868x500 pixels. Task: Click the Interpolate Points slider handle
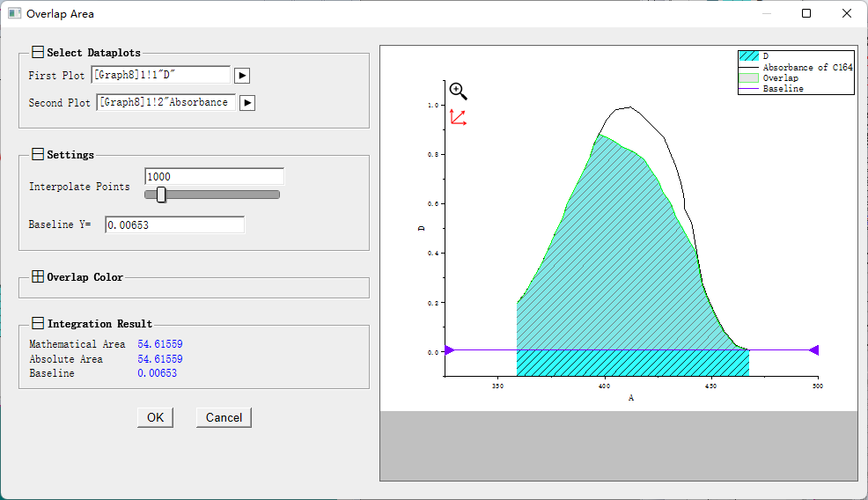(x=161, y=195)
